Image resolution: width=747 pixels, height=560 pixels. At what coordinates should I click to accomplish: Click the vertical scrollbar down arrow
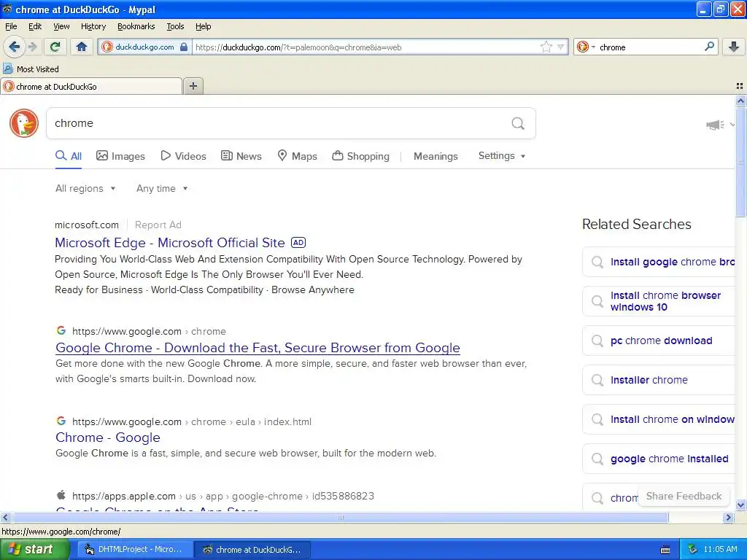tap(740, 505)
